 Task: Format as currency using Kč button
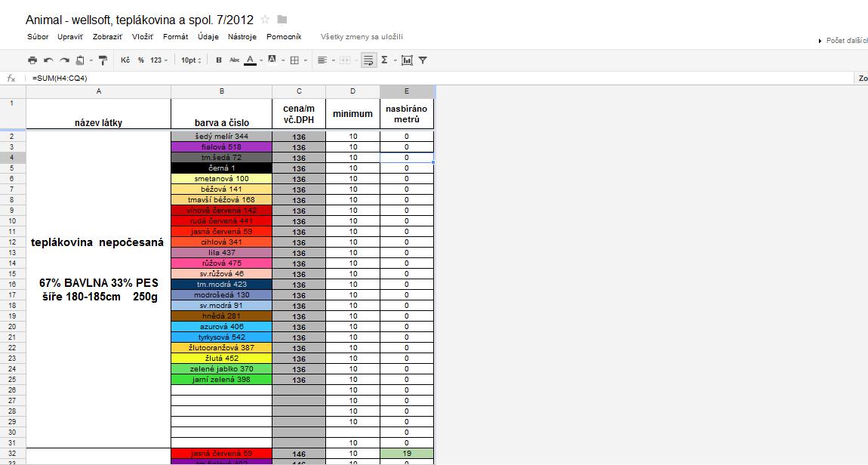[x=125, y=60]
